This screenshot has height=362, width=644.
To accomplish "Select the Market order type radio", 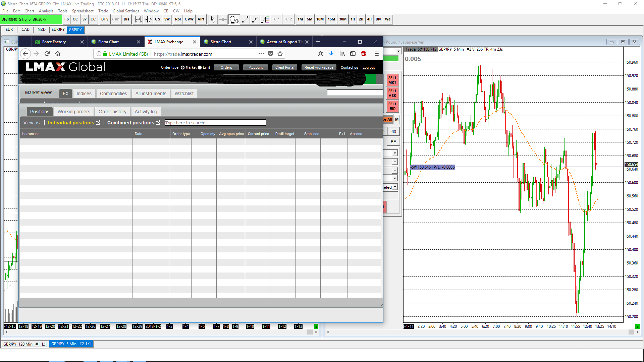I will (x=183, y=67).
